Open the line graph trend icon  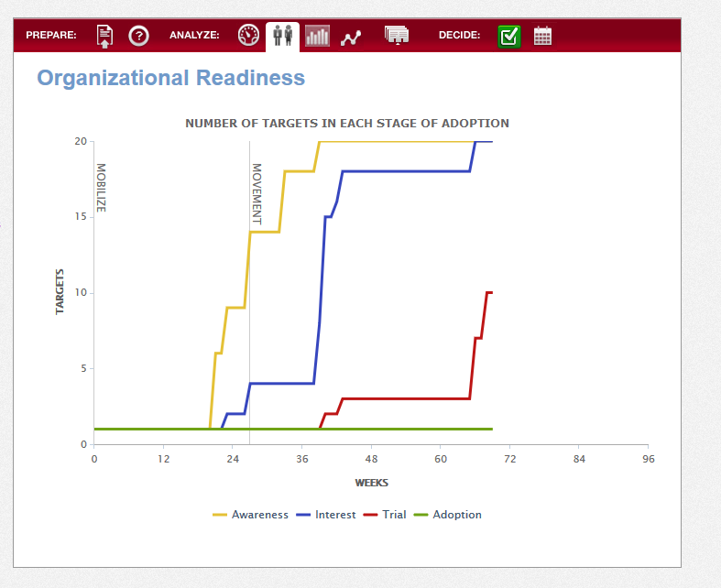(x=351, y=38)
